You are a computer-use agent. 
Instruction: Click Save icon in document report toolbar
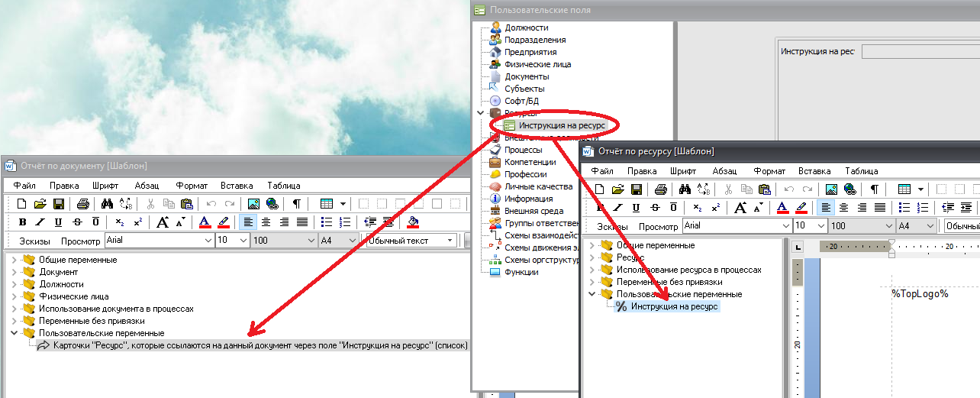58,204
